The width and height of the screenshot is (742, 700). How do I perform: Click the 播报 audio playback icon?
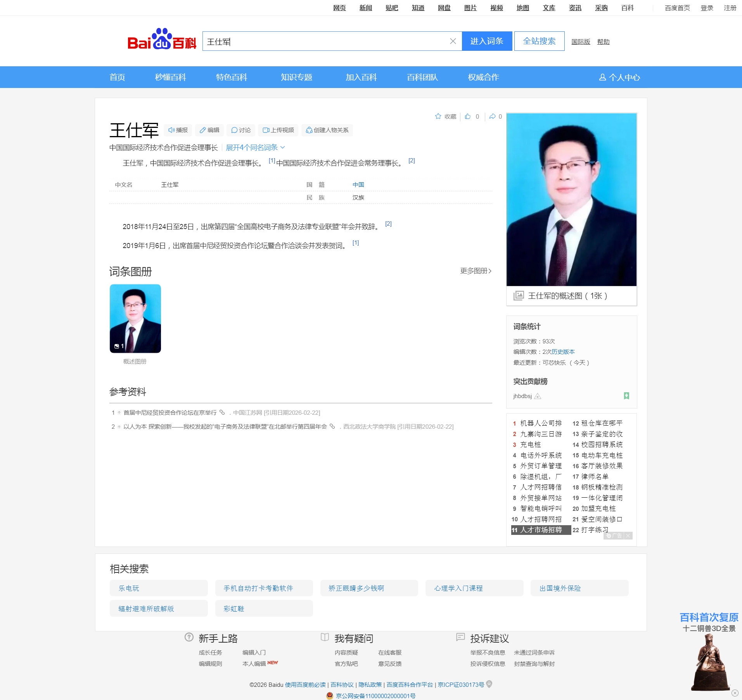172,130
